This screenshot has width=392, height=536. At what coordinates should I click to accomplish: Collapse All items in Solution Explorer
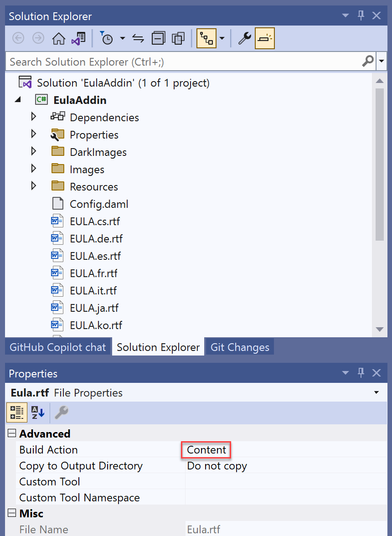tap(158, 39)
